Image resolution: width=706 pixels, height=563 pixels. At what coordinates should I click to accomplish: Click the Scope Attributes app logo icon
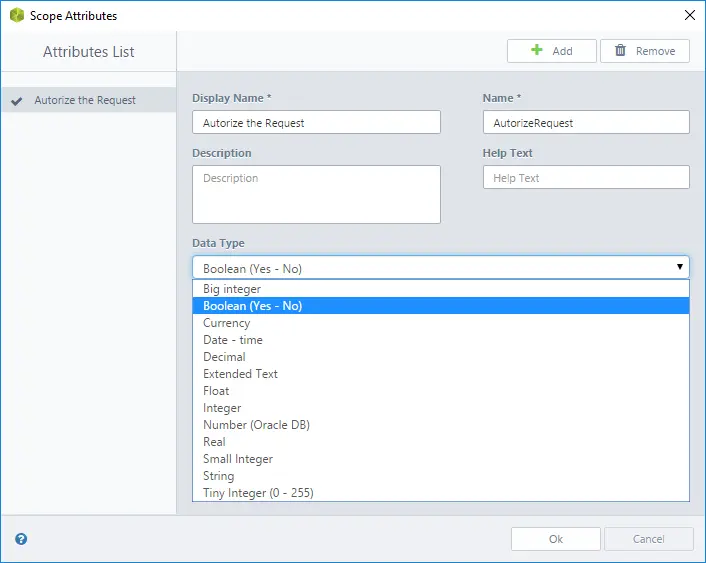point(17,15)
